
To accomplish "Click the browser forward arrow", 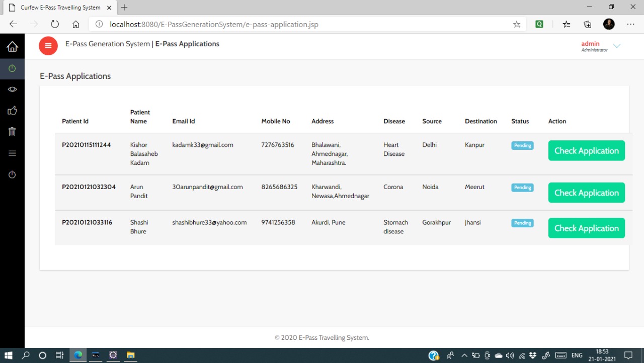I will pyautogui.click(x=34, y=24).
